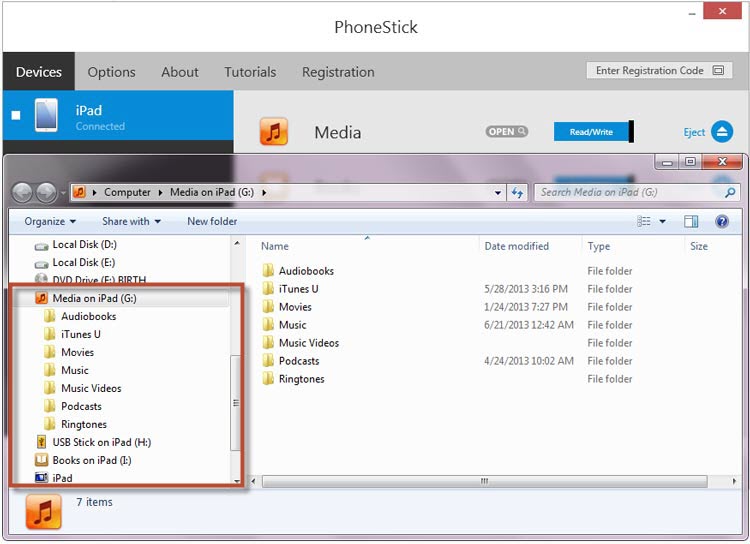Open Explorer help icon
Image resolution: width=750 pixels, height=544 pixels.
(722, 221)
